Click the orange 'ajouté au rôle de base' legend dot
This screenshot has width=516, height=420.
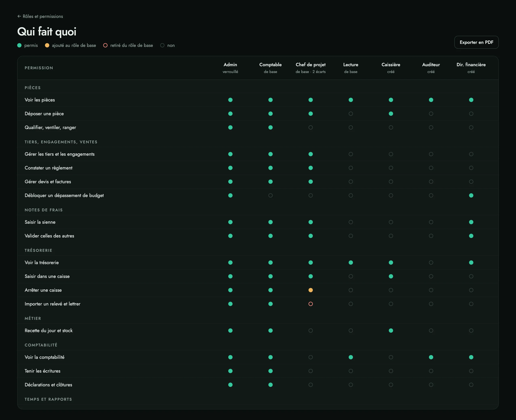[x=47, y=46]
